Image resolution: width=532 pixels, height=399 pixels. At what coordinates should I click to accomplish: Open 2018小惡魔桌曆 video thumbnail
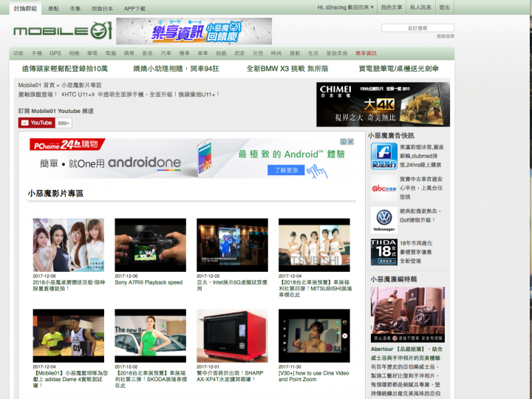69,245
